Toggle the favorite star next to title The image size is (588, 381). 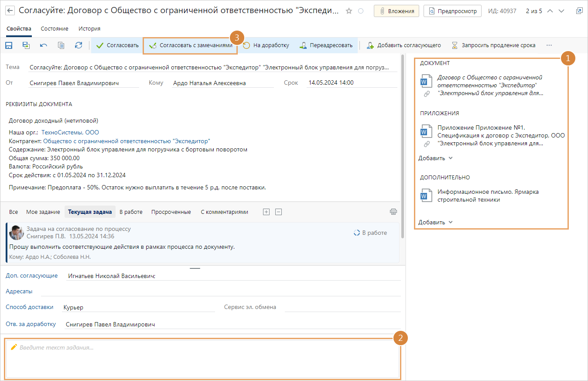pos(349,11)
